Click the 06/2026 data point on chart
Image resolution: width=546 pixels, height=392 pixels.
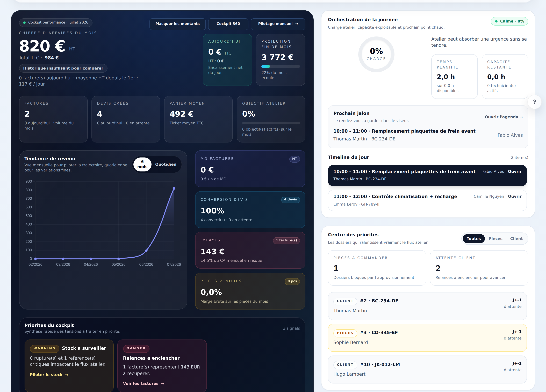click(x=146, y=251)
